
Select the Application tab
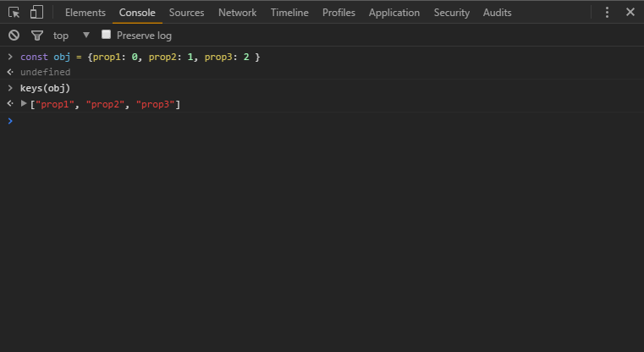pyautogui.click(x=394, y=13)
